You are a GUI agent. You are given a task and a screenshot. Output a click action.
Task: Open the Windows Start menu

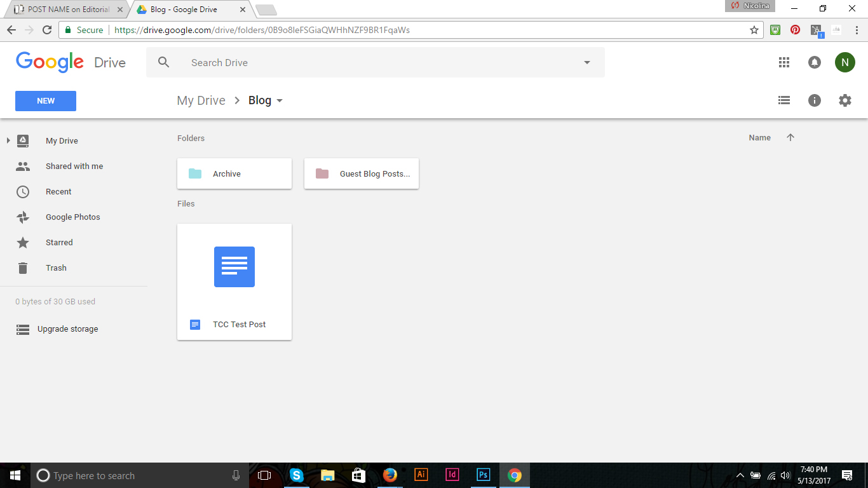[x=15, y=475]
